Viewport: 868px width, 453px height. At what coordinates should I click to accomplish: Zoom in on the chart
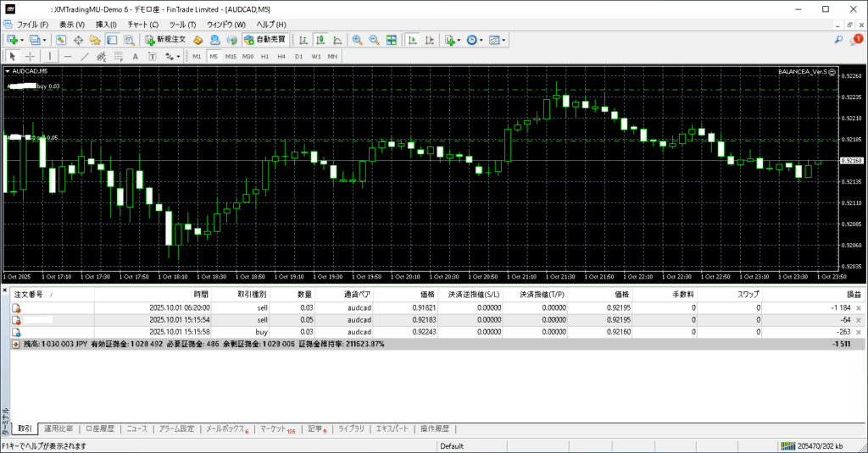click(357, 40)
